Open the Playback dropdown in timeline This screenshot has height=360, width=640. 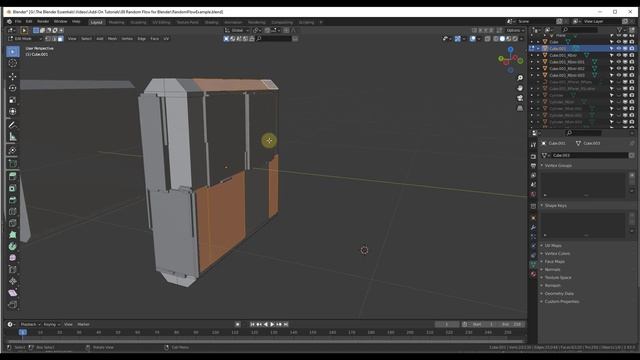tap(30, 324)
